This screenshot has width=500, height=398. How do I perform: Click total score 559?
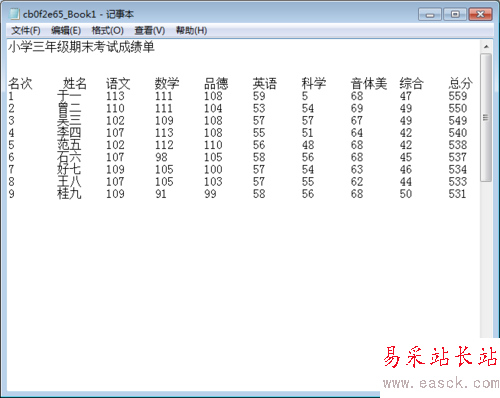pos(458,96)
